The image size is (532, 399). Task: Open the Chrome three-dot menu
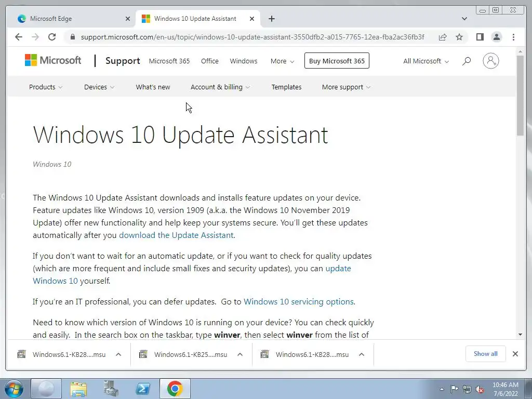click(513, 37)
